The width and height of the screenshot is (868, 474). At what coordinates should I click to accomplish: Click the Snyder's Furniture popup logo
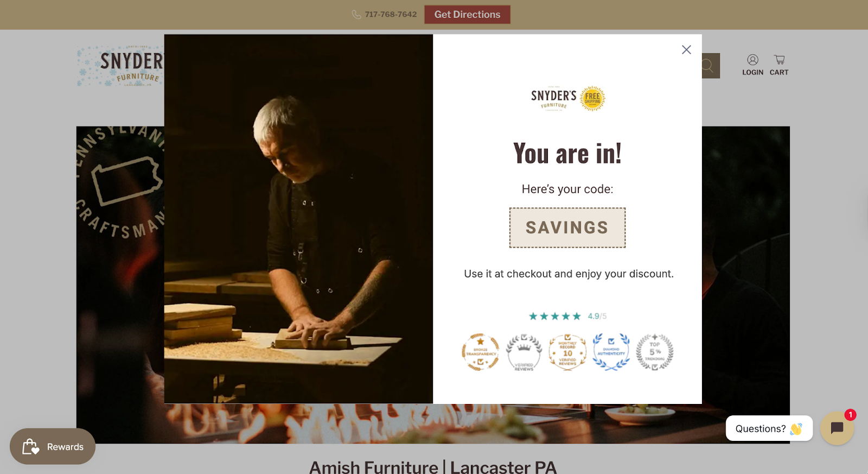coord(567,98)
